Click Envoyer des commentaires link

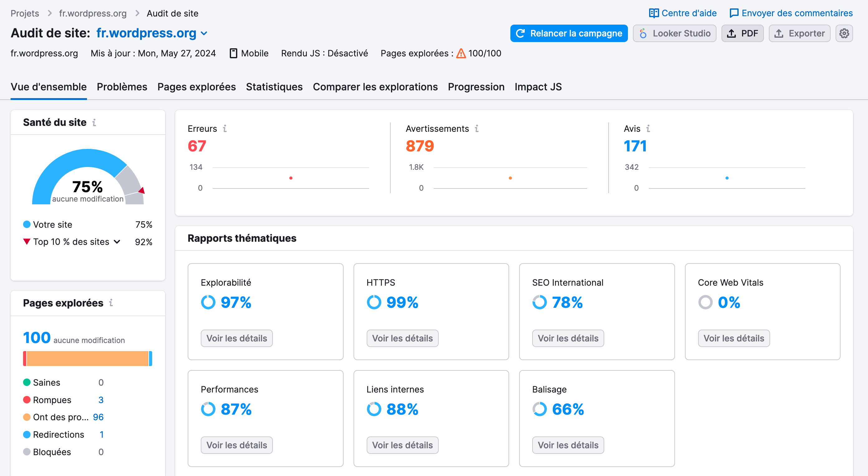pos(791,13)
